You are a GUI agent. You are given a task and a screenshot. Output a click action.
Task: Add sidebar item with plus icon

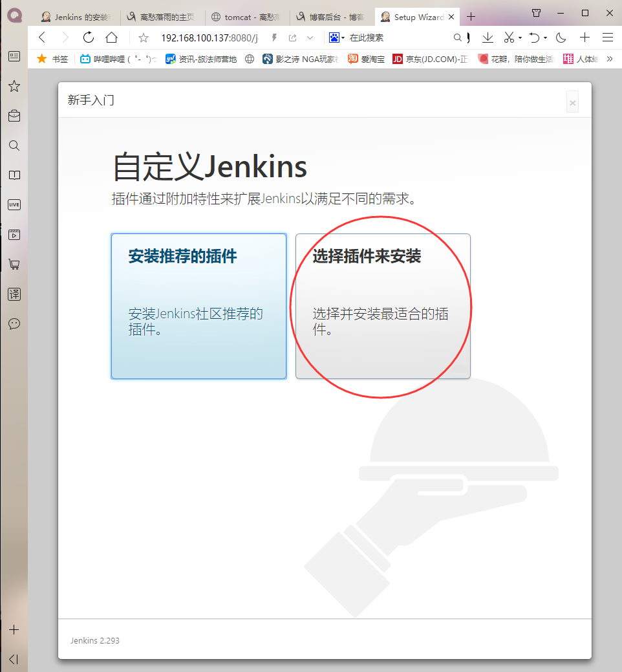[14, 629]
